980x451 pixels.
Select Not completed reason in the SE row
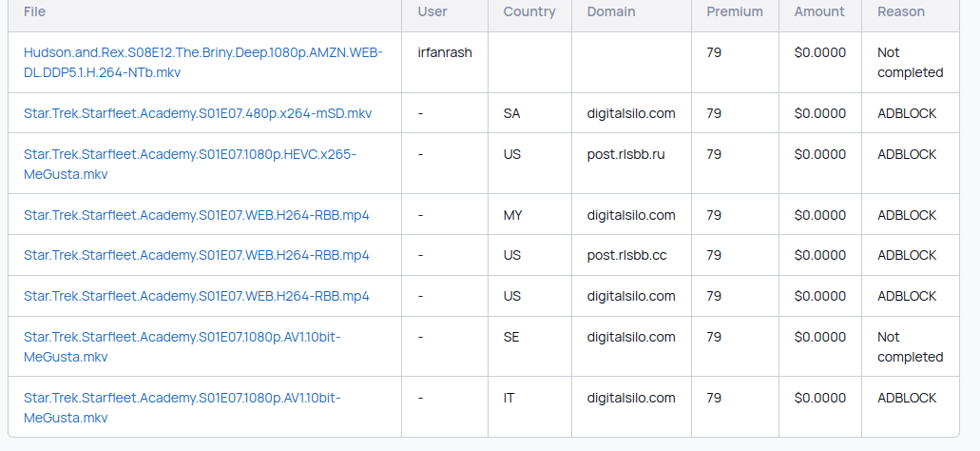(910, 346)
